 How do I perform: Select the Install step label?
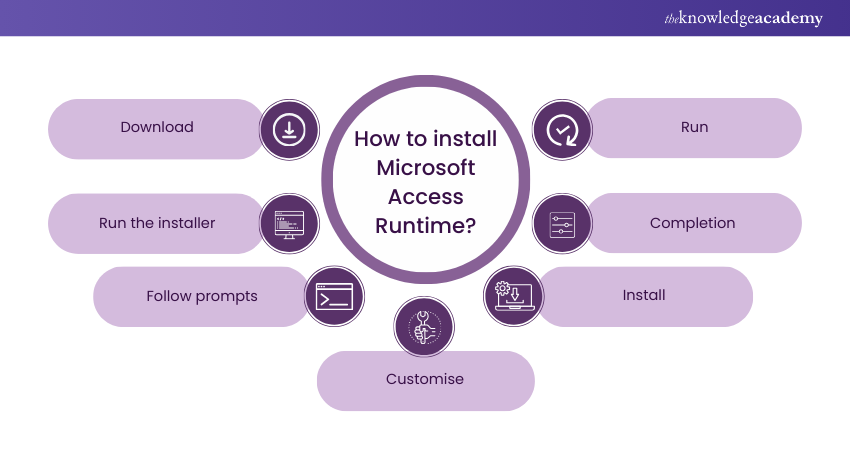click(x=644, y=296)
